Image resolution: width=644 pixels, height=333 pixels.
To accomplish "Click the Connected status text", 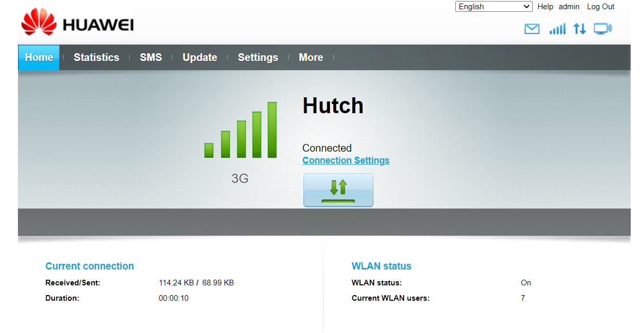I will [327, 148].
